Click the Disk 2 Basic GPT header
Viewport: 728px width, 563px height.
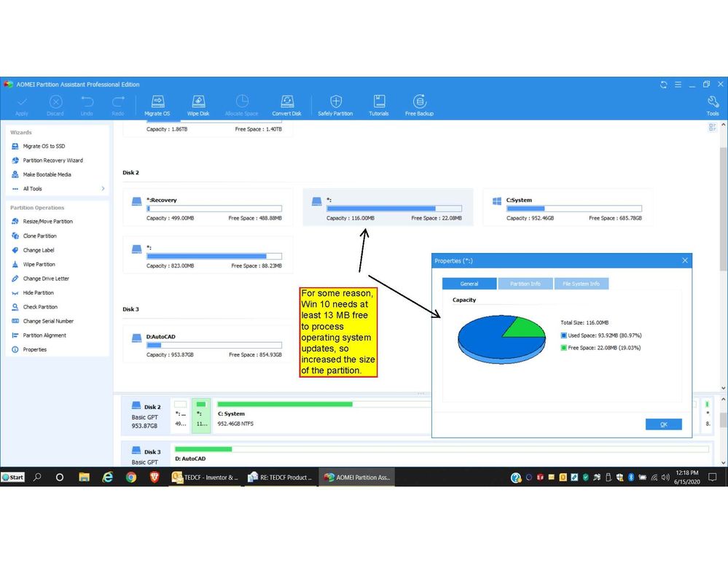[145, 416]
